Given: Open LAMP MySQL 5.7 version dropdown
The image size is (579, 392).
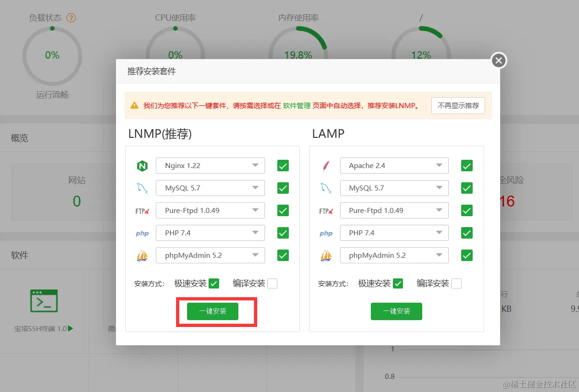Looking at the screenshot, I should pyautogui.click(x=394, y=188).
